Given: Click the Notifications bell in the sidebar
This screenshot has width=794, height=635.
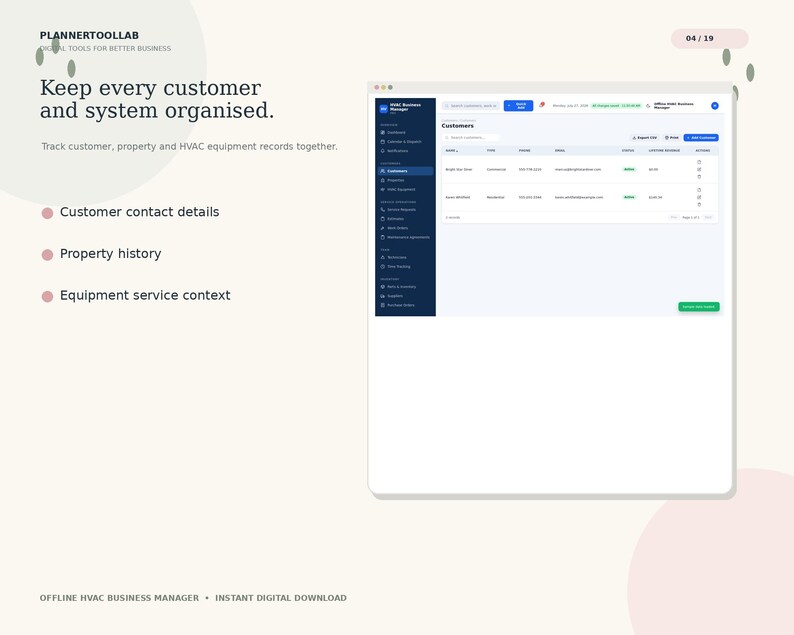Looking at the screenshot, I should [x=382, y=150].
